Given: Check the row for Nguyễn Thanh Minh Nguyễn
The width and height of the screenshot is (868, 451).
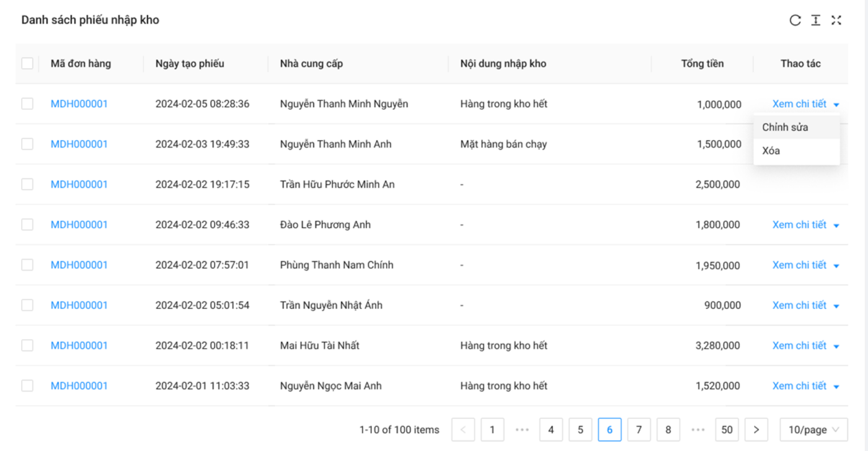Looking at the screenshot, I should 27,103.
